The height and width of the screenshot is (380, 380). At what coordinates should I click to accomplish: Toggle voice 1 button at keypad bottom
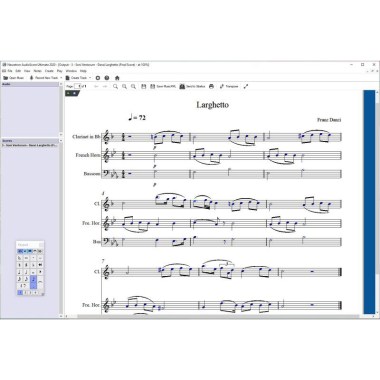click(20, 293)
